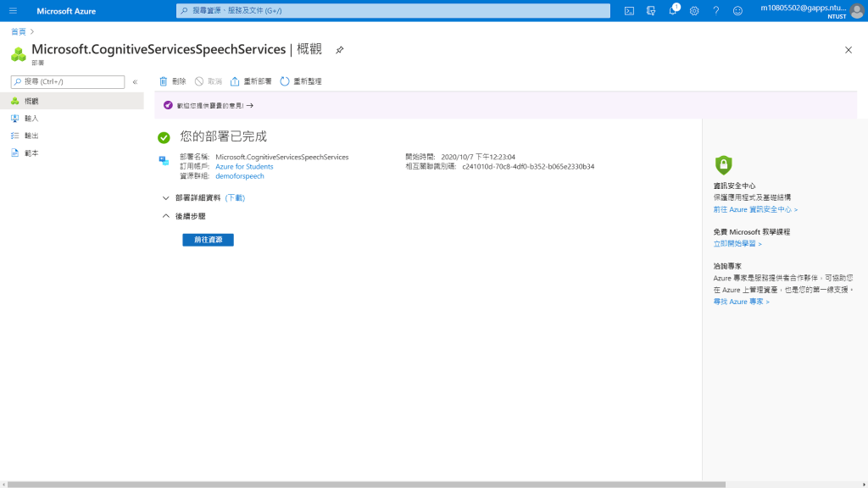Screen dimensions: 868x488
Task: Close the deployment overview blade
Action: [849, 50]
